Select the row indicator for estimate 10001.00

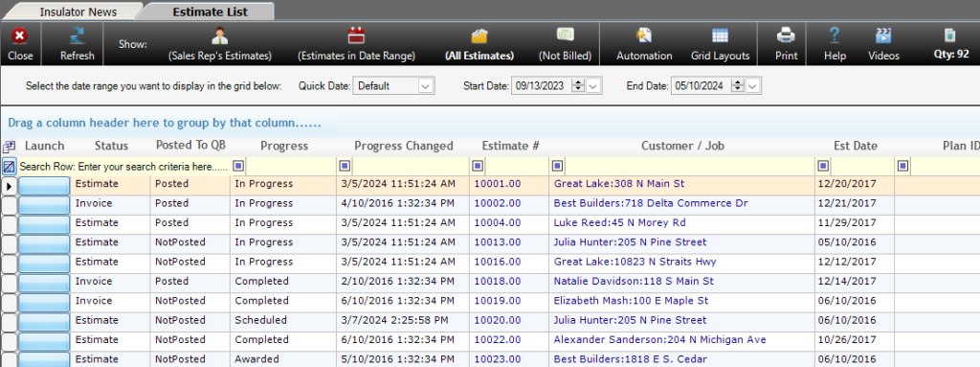tap(9, 185)
